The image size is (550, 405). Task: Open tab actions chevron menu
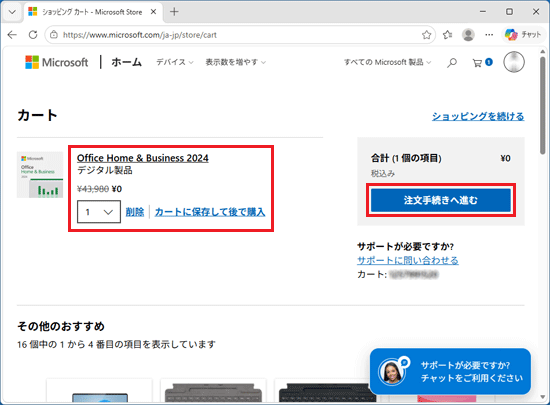click(x=12, y=12)
